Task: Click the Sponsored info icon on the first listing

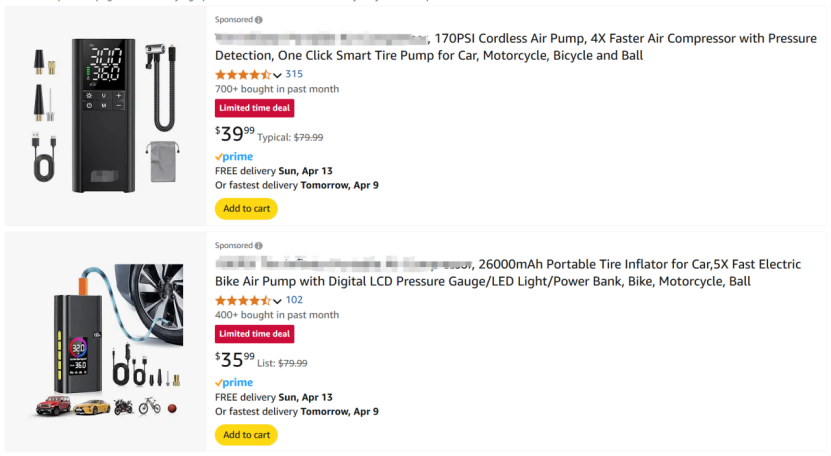Action: [259, 20]
